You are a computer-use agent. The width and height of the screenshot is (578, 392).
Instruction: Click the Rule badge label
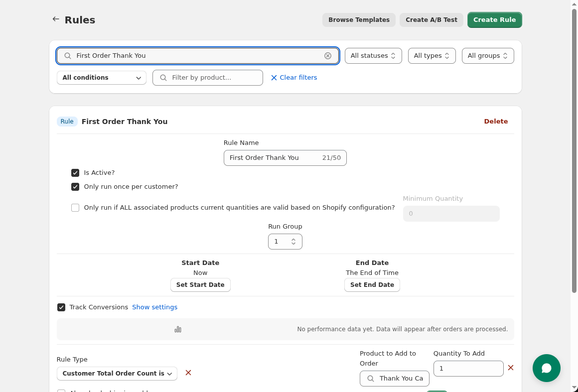67,122
